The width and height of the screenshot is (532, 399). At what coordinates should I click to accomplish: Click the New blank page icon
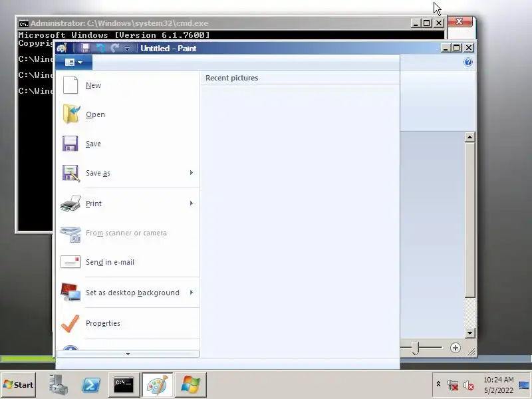(x=70, y=85)
